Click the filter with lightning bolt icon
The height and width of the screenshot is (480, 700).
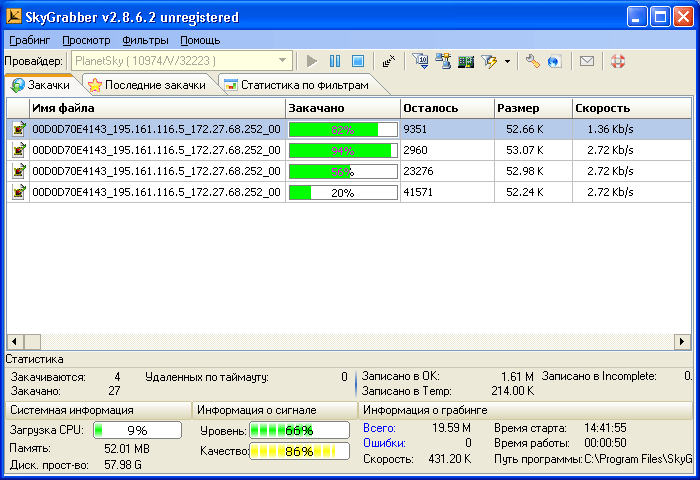489,61
